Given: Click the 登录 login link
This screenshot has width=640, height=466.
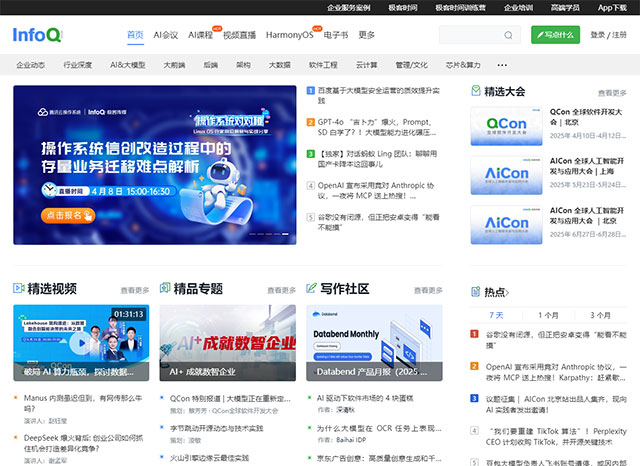Looking at the screenshot, I should [x=598, y=35].
